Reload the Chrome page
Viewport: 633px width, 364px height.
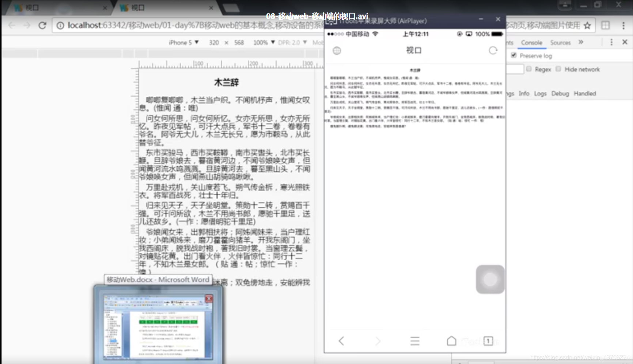pyautogui.click(x=42, y=25)
